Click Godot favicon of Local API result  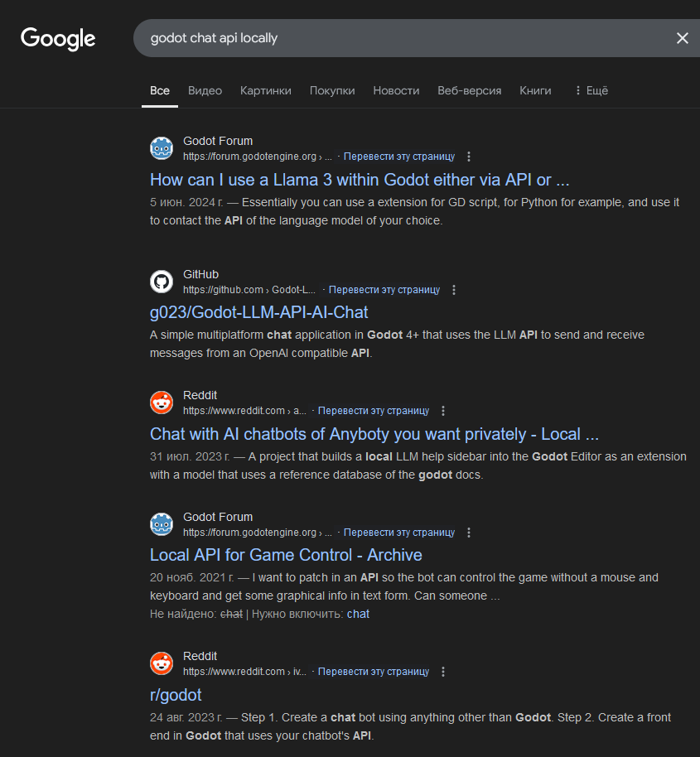point(162,524)
